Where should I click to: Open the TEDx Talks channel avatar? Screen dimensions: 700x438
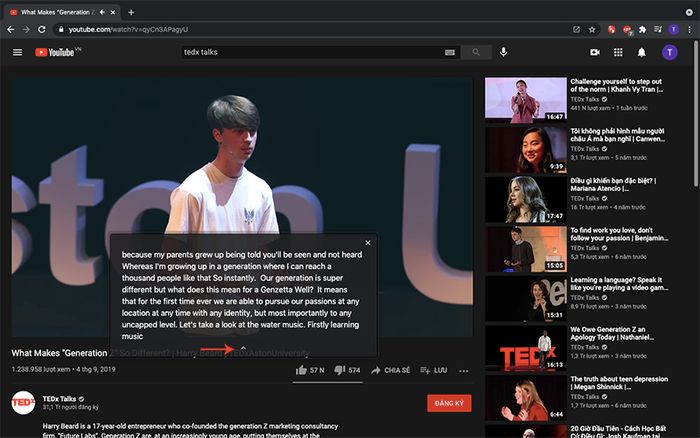[23, 403]
